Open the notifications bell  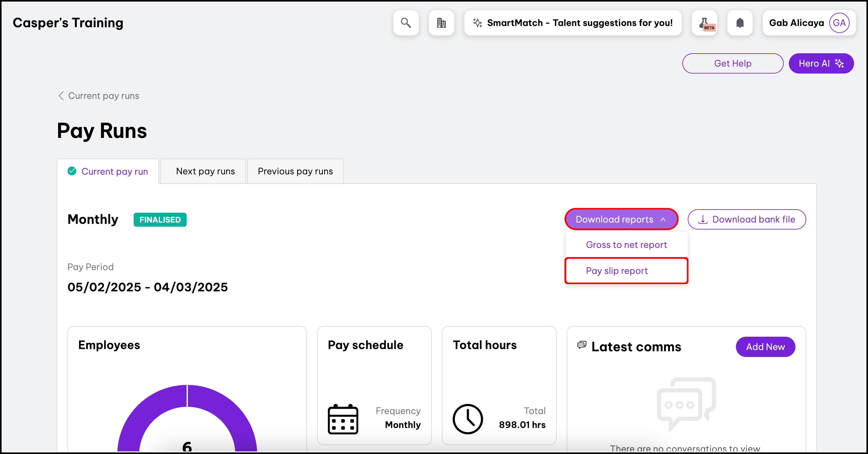pos(740,23)
